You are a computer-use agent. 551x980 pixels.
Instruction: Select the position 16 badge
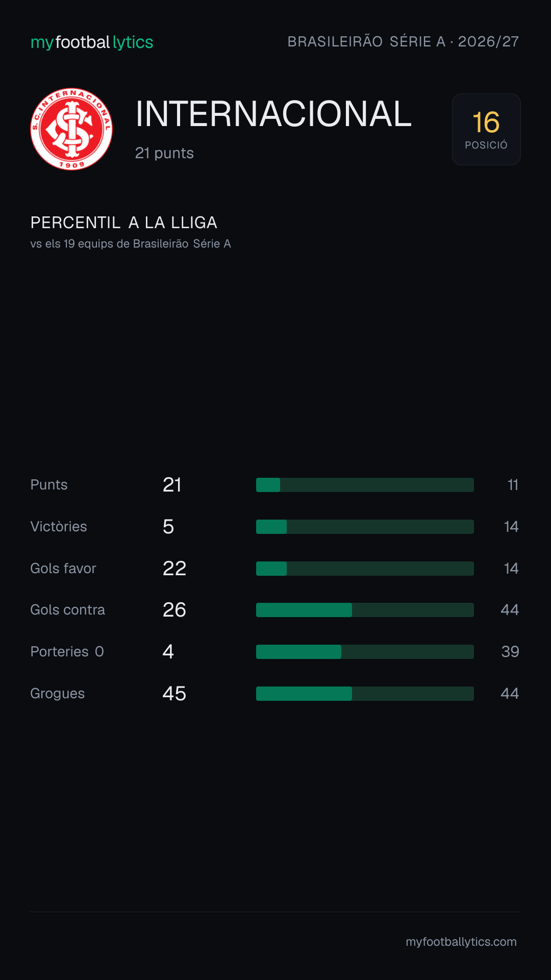(x=486, y=129)
